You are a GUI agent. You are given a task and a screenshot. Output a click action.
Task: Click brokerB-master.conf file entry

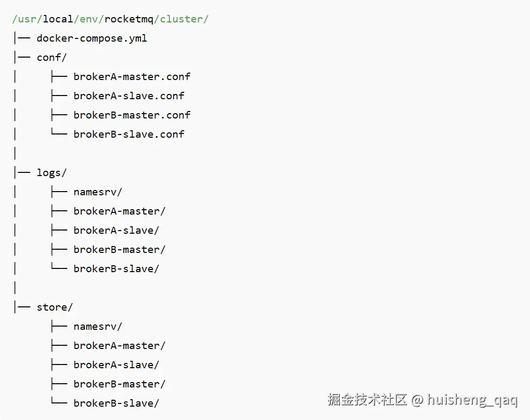click(x=132, y=115)
